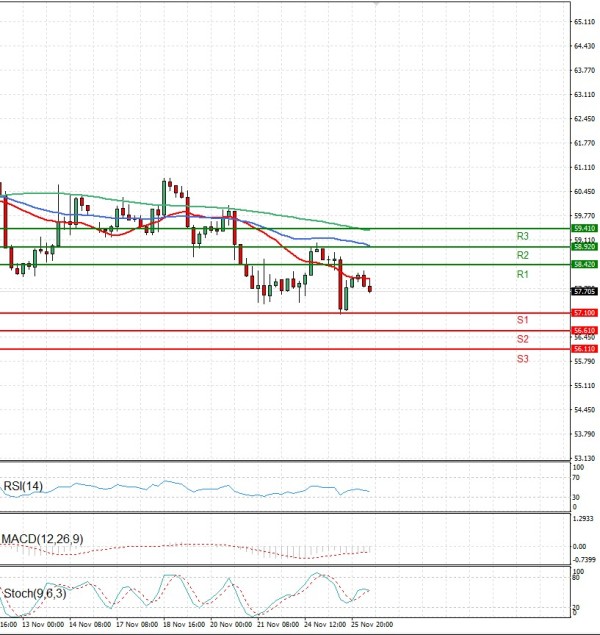Select the MACD(12,26,9) indicator label
The width and height of the screenshot is (600, 635).
coord(42,539)
